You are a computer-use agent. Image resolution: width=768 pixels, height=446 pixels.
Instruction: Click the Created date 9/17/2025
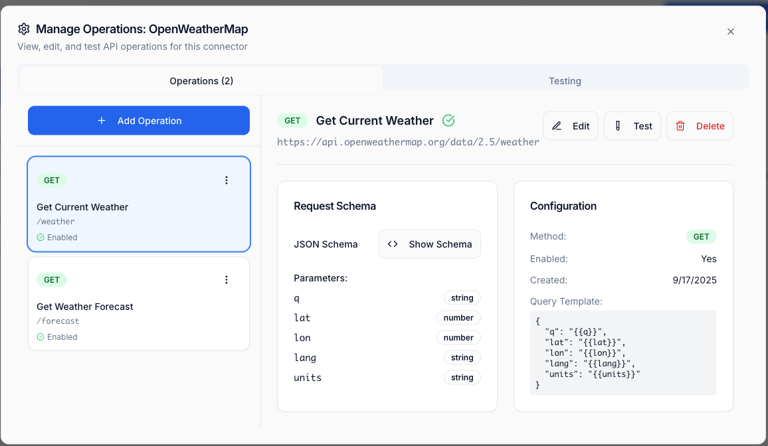tap(694, 280)
